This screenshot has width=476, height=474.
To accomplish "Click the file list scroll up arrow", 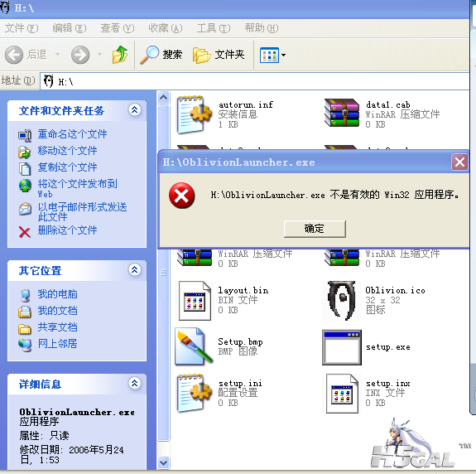I will [x=164, y=97].
